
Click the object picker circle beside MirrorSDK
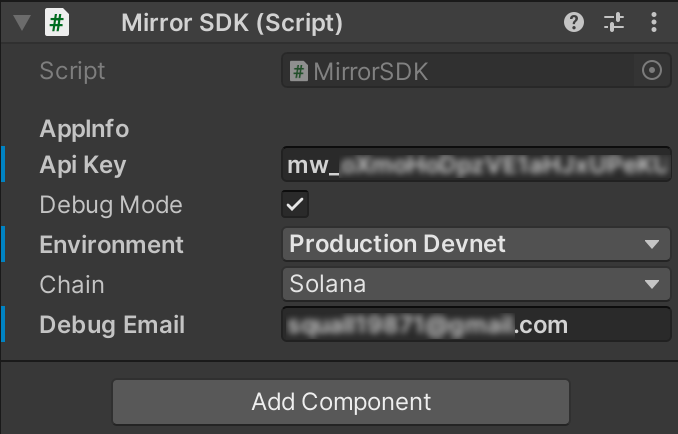coord(652,70)
